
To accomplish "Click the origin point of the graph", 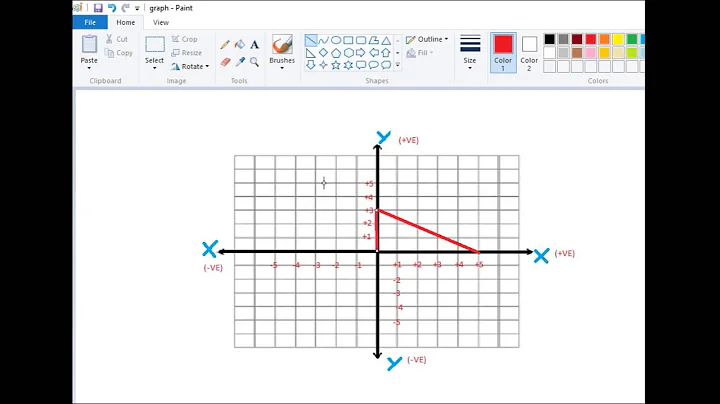I will tap(377, 252).
